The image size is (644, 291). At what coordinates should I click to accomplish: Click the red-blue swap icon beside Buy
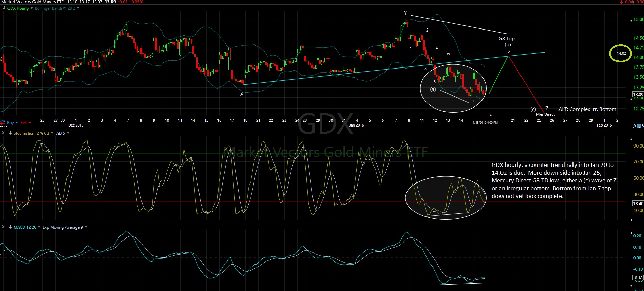(x=3, y=122)
